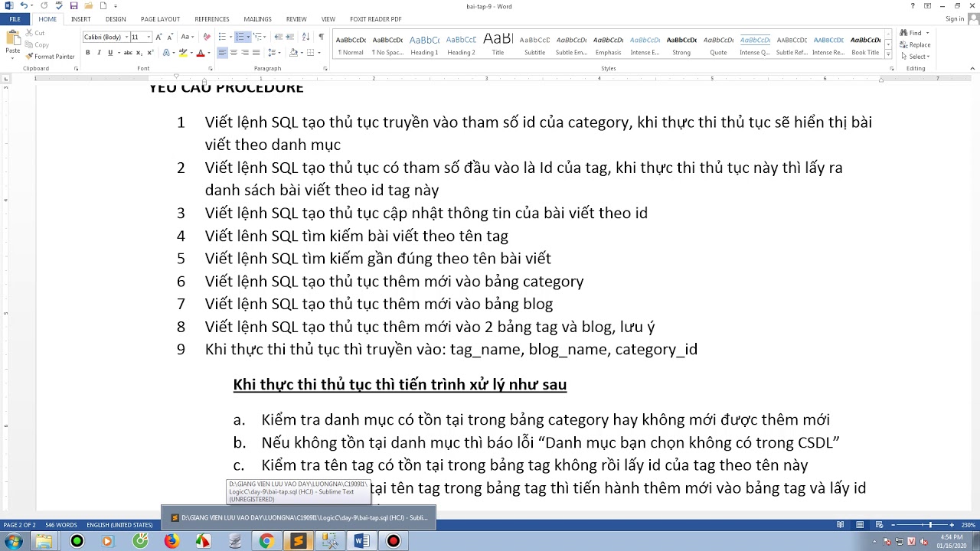The image size is (980, 551).
Task: Open Word Help question mark
Action: pos(913,6)
